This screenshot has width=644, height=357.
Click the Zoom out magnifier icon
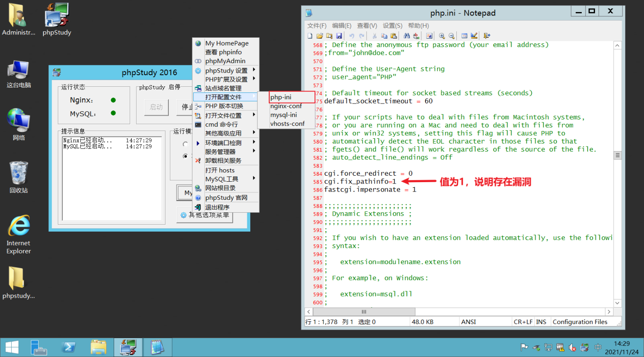(x=452, y=36)
